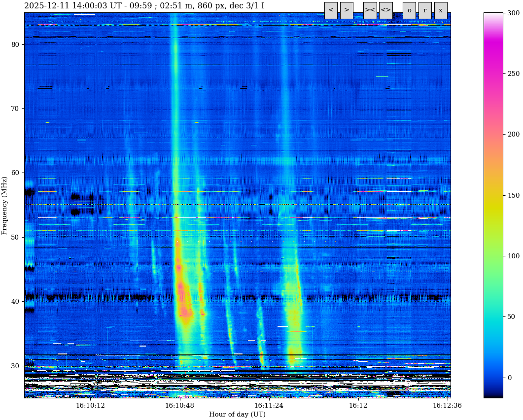This screenshot has height=420, width=523.
Task: Click the 16:10:12 time tick label
Action: coord(90,406)
